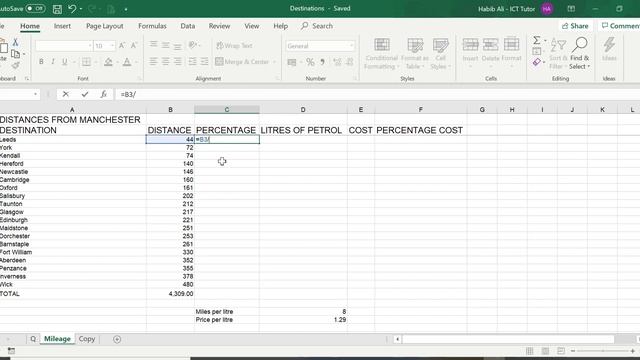Open Conditional Formatting menu

[x=381, y=53]
